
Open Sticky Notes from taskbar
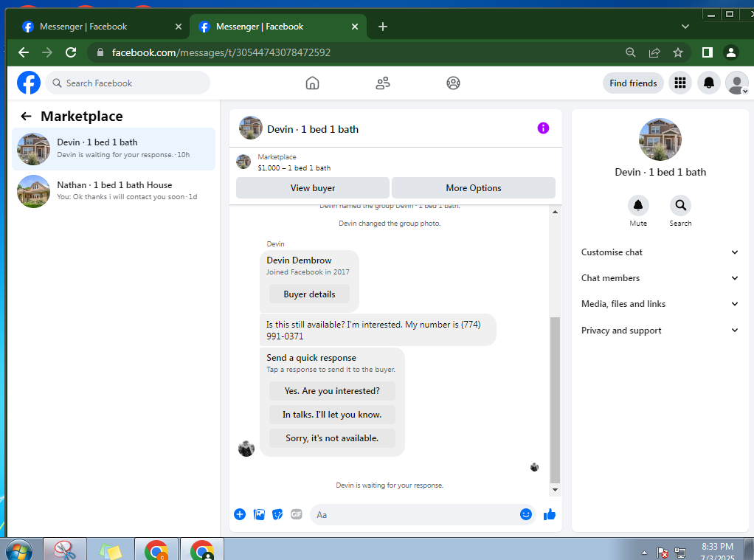coord(111,550)
